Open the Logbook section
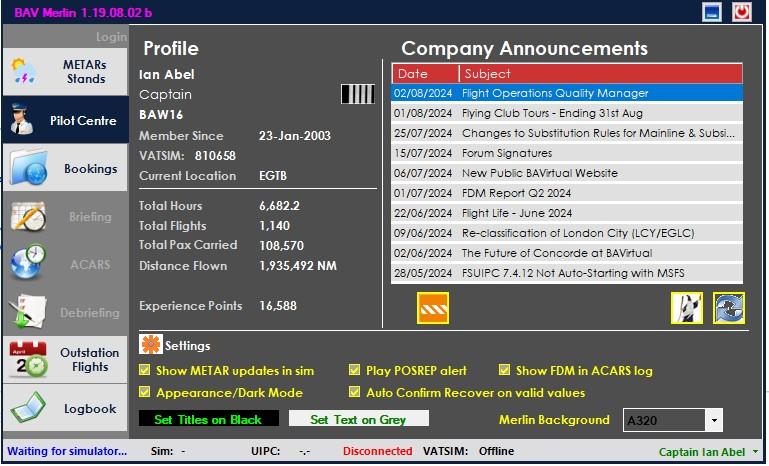The height and width of the screenshot is (466, 769). point(65,408)
